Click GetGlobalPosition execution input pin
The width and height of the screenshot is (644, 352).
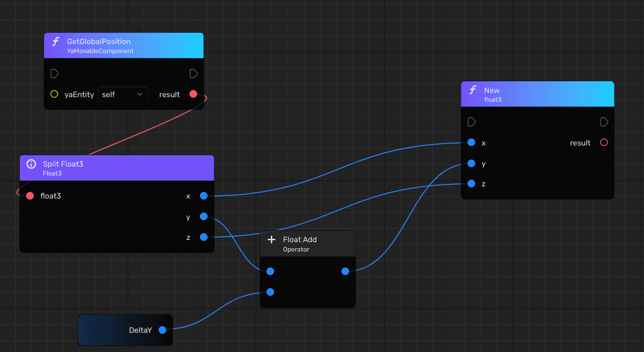click(x=54, y=73)
